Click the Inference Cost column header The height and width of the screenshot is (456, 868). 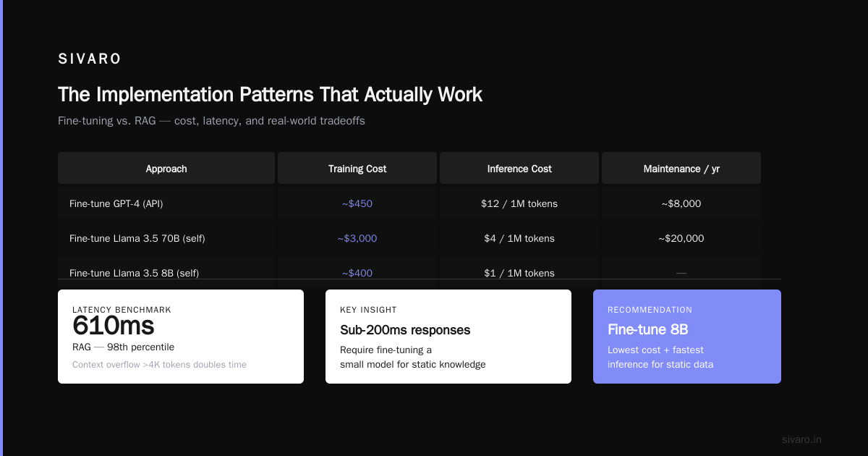point(519,169)
